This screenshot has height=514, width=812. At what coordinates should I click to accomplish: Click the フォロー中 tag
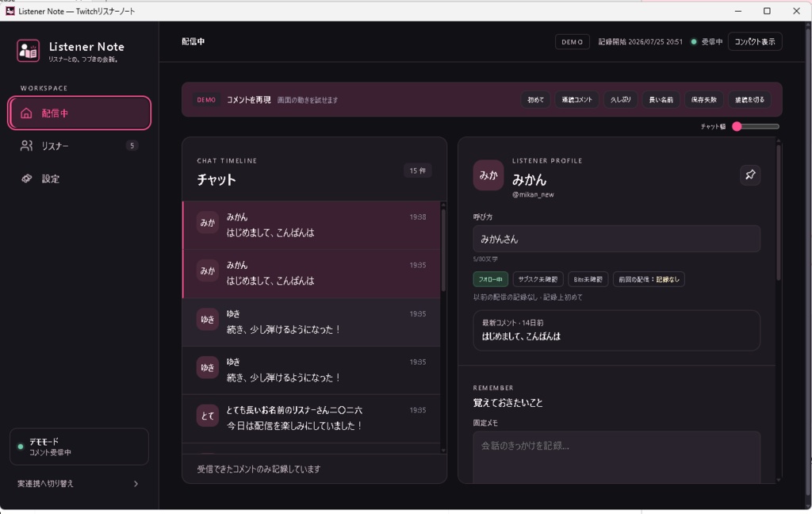490,279
